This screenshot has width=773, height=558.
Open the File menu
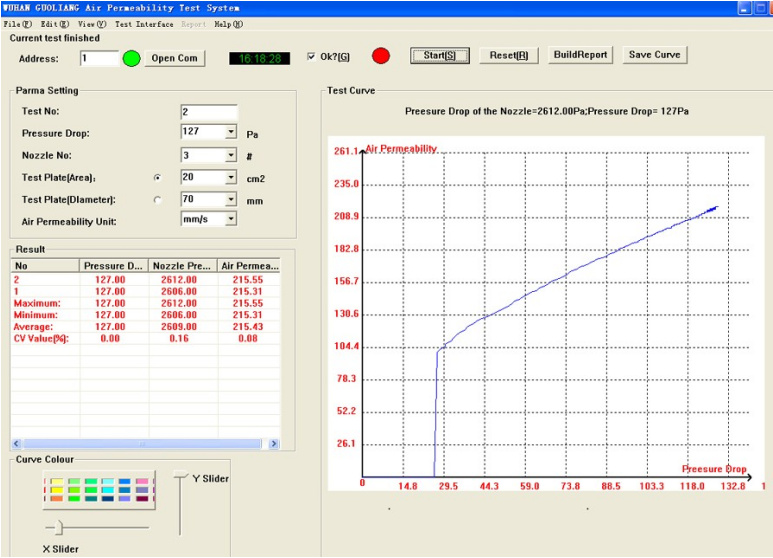click(17, 24)
